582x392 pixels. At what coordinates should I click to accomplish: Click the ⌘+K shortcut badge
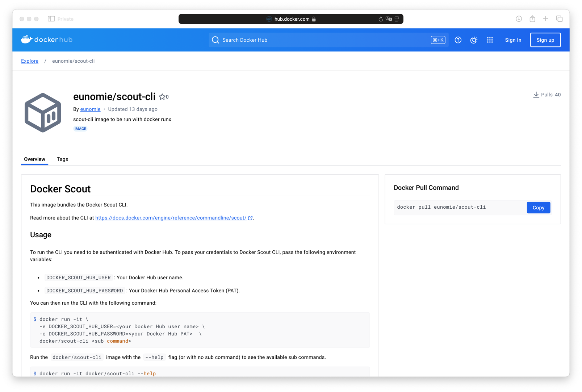(x=438, y=40)
